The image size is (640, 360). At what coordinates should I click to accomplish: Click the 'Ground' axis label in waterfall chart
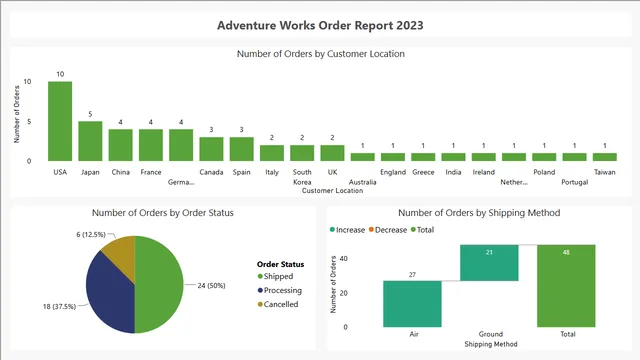491,334
